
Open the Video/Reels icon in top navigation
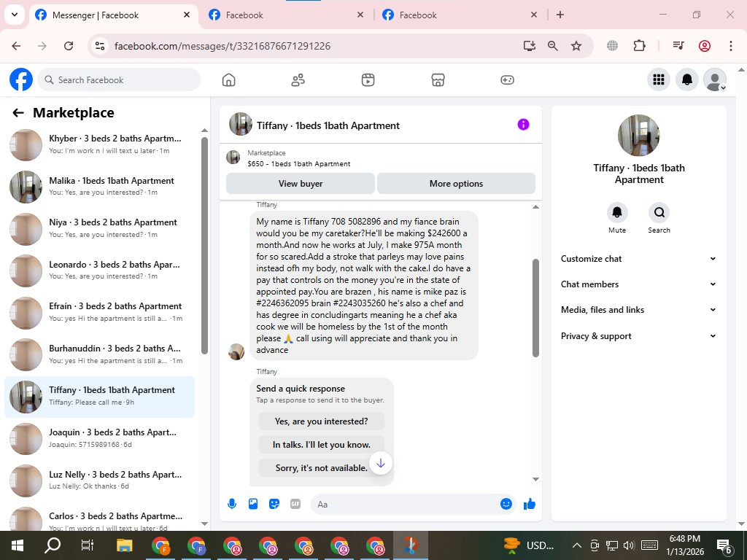pos(368,80)
